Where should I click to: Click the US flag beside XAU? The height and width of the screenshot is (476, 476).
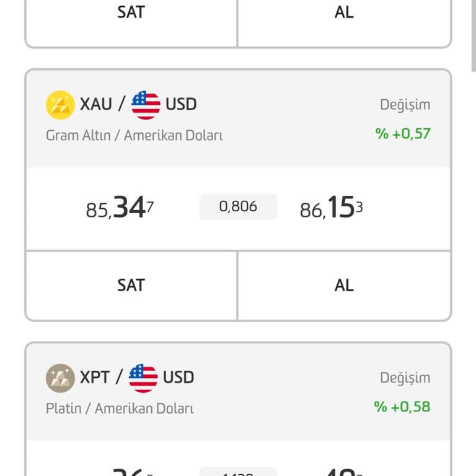click(x=146, y=104)
